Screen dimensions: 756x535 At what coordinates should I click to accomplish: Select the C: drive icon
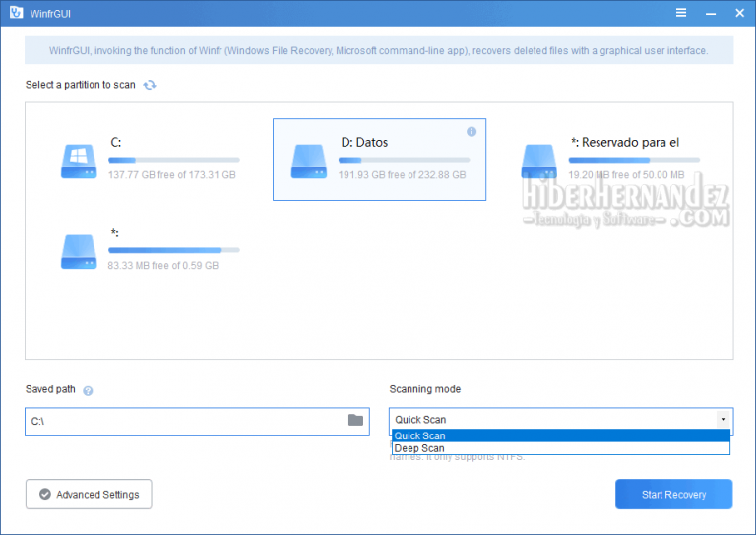[79, 160]
